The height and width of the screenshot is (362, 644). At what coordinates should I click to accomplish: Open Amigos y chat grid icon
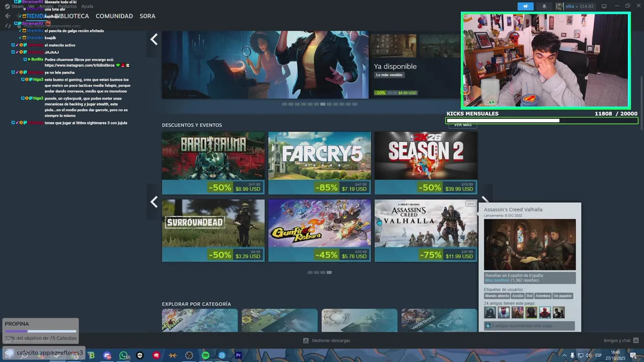[x=636, y=340]
